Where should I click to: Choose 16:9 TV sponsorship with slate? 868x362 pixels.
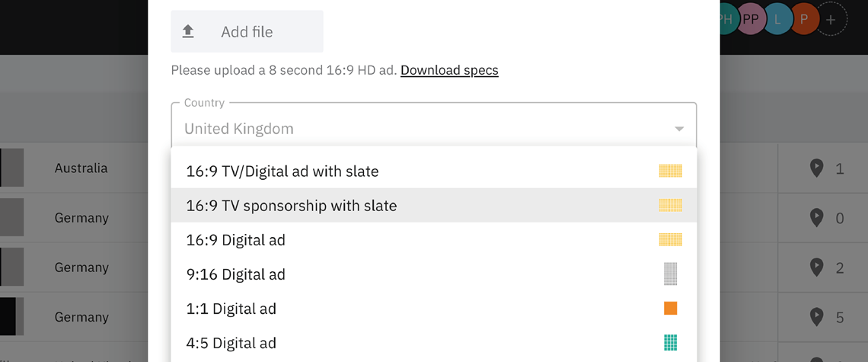point(434,206)
